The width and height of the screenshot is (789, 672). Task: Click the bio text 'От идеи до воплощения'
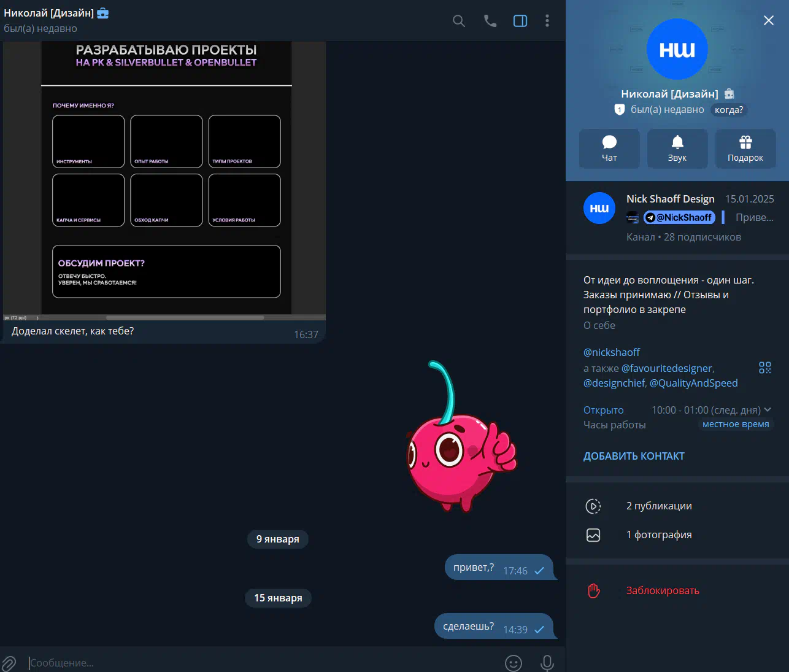point(669,295)
